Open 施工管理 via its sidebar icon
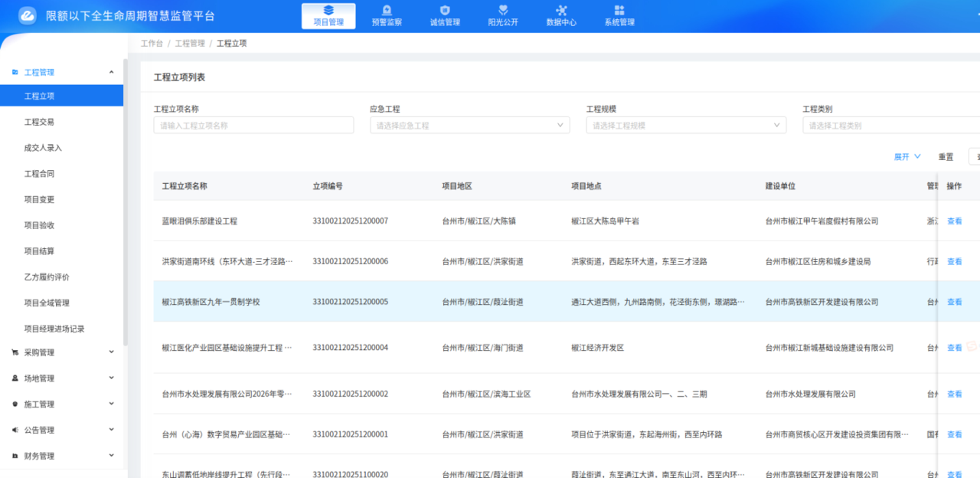 (x=13, y=404)
